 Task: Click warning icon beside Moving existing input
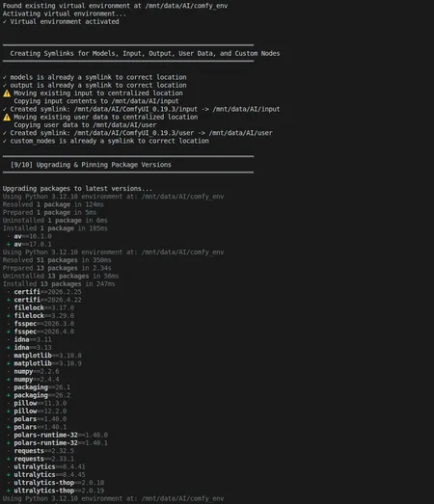click(7, 93)
